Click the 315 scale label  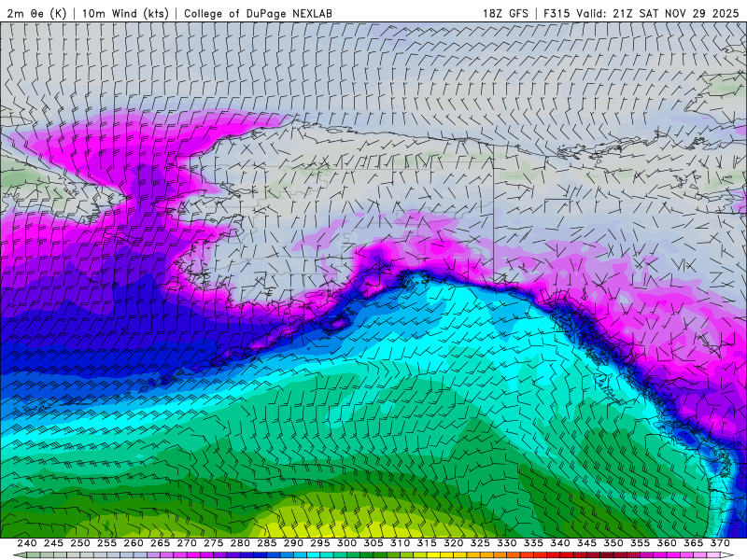(427, 543)
